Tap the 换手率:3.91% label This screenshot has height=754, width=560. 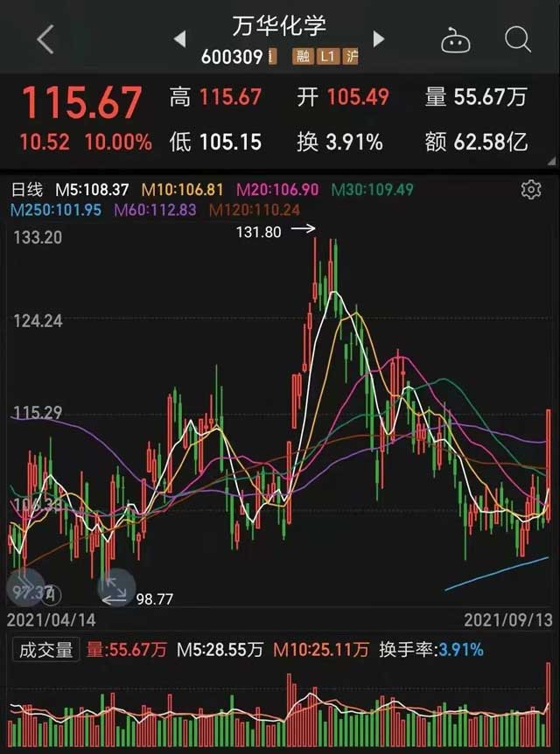click(431, 650)
